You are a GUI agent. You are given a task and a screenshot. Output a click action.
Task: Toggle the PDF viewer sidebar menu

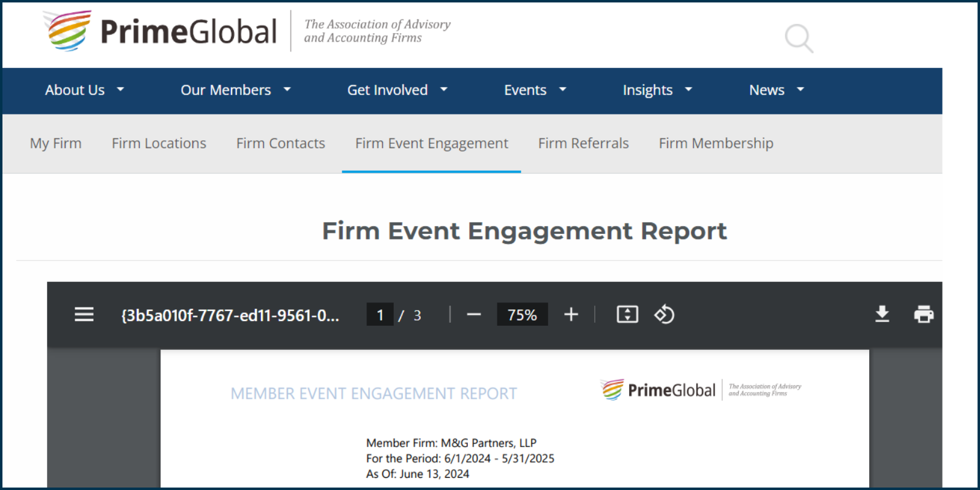pos(84,315)
